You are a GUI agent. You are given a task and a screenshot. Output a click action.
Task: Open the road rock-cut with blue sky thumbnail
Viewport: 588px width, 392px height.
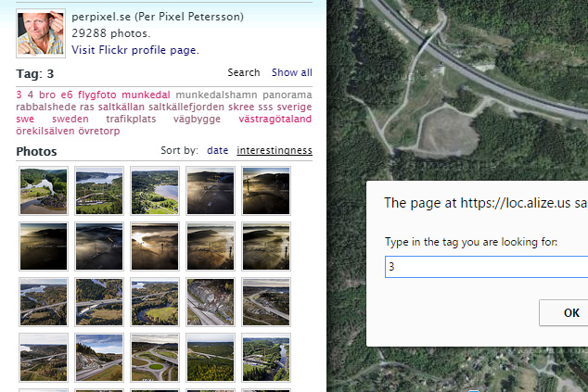coord(99,358)
